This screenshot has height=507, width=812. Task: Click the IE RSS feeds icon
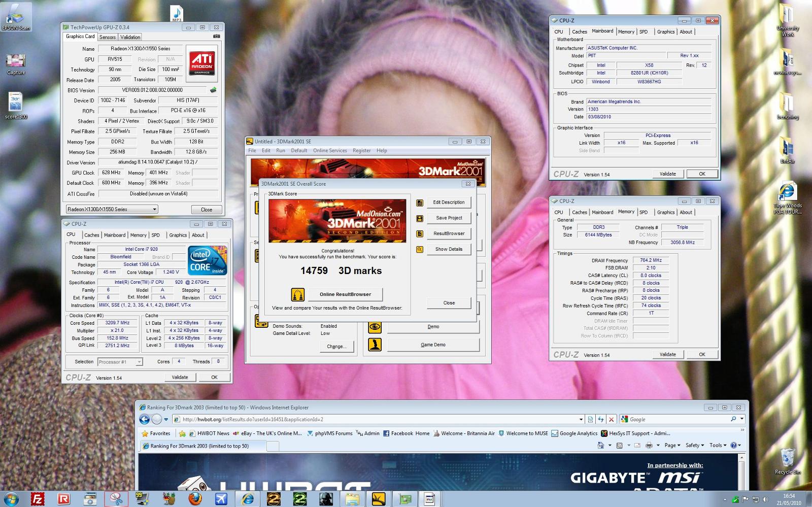tap(619, 445)
